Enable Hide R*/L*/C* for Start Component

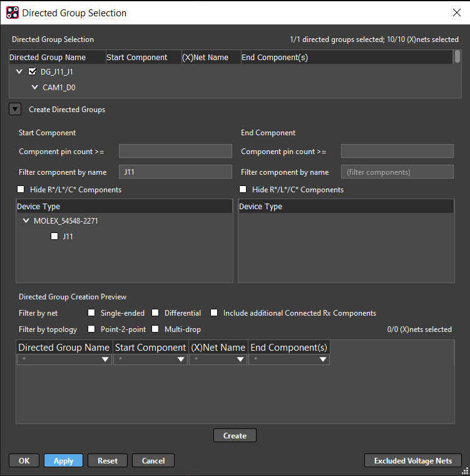22,190
